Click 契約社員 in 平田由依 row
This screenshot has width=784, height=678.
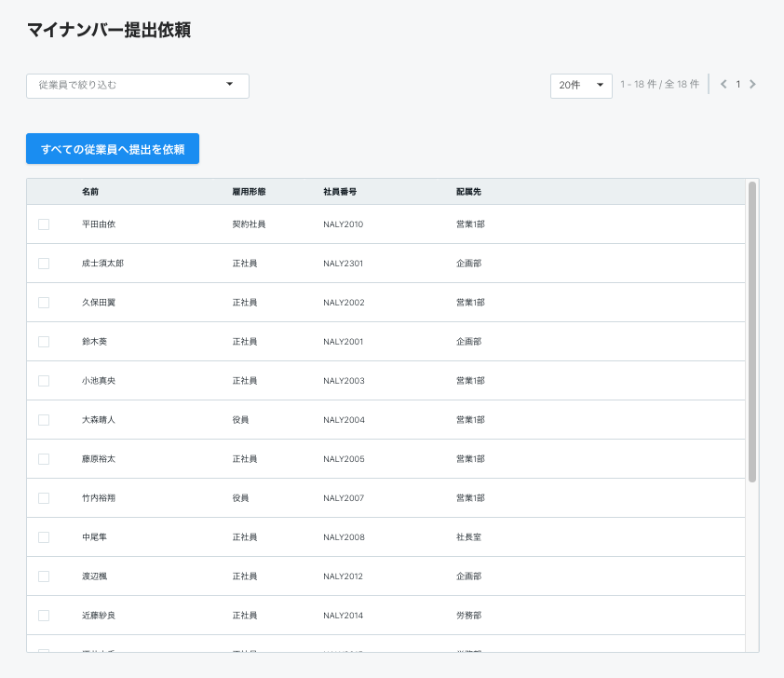click(249, 224)
